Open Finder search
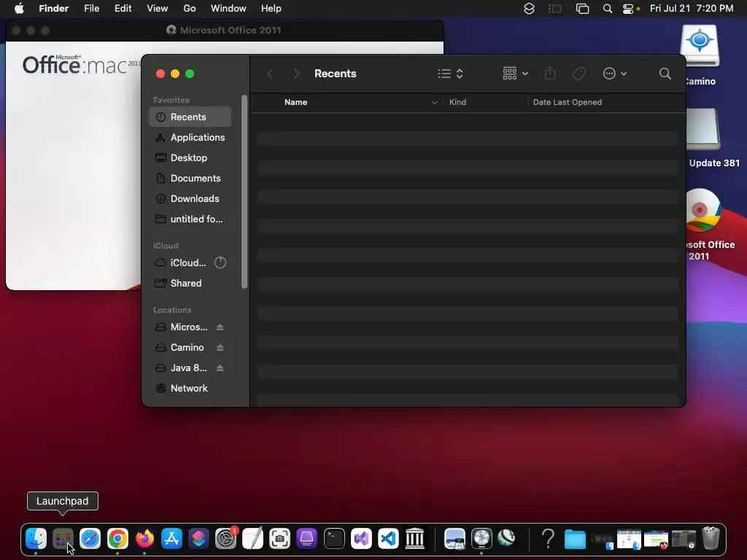 (x=665, y=74)
